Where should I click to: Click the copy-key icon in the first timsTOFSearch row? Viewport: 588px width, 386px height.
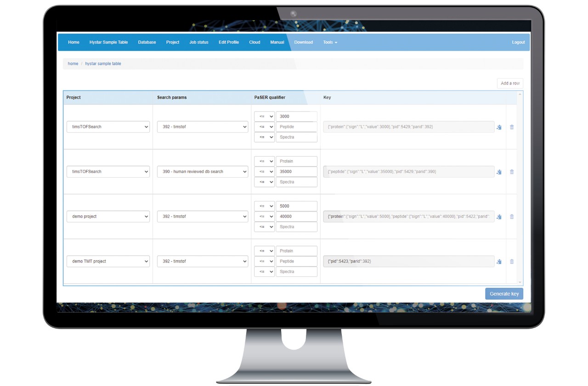coord(499,127)
